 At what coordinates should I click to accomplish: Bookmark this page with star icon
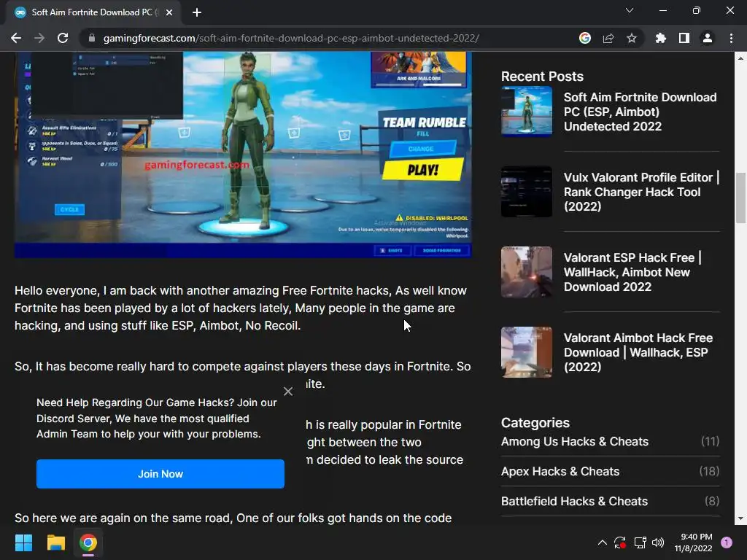632,38
